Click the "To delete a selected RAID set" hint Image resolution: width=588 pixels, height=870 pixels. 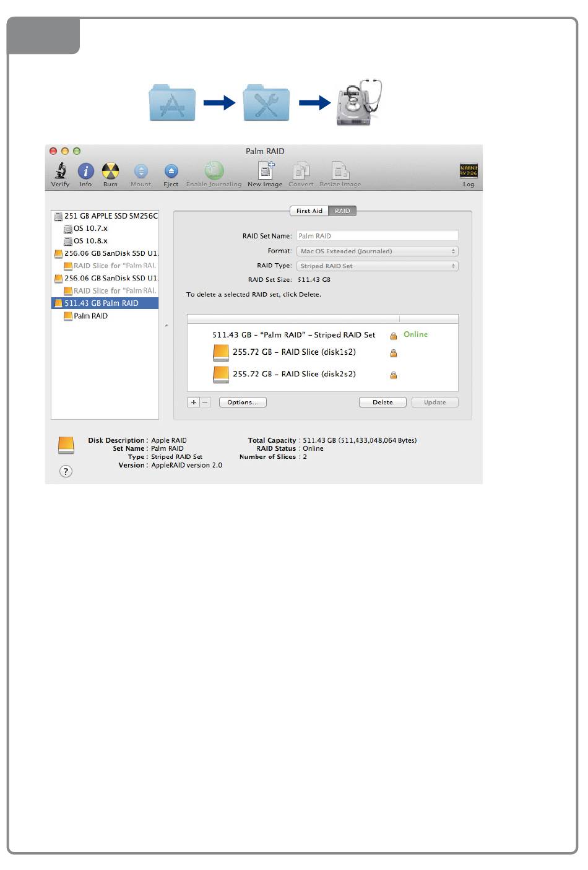click(254, 295)
